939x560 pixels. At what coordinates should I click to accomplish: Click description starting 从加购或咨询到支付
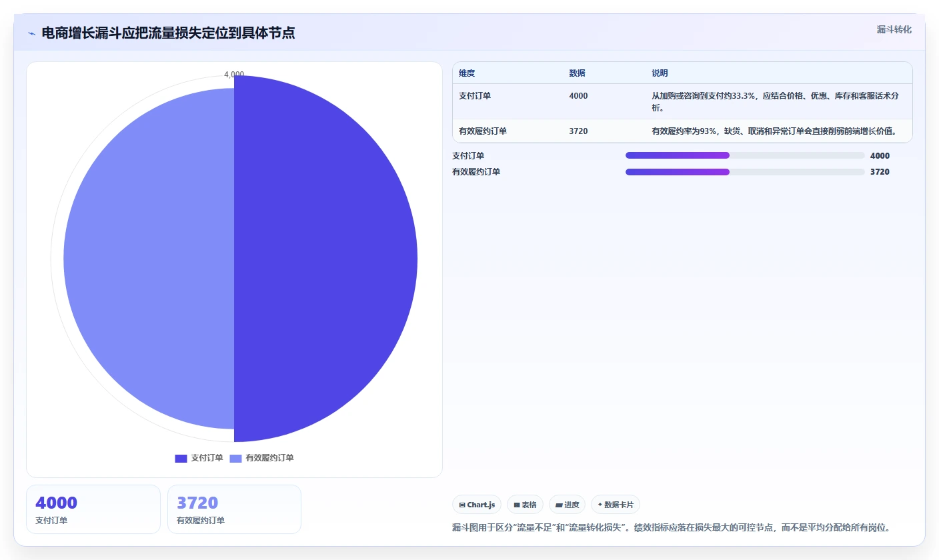click(775, 101)
